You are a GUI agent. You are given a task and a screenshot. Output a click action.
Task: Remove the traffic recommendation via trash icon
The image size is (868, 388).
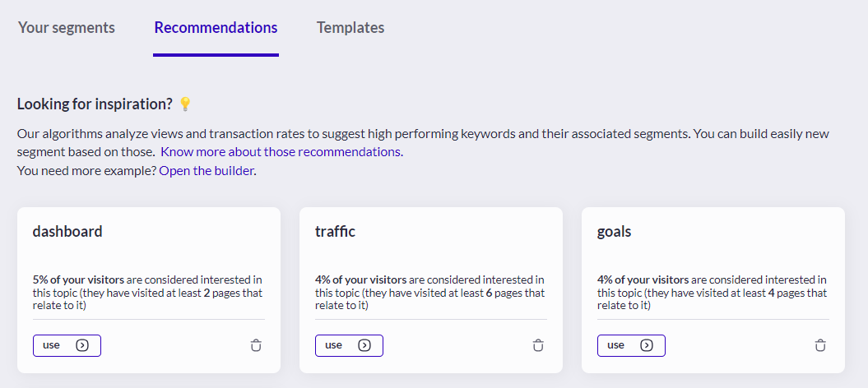(x=538, y=345)
